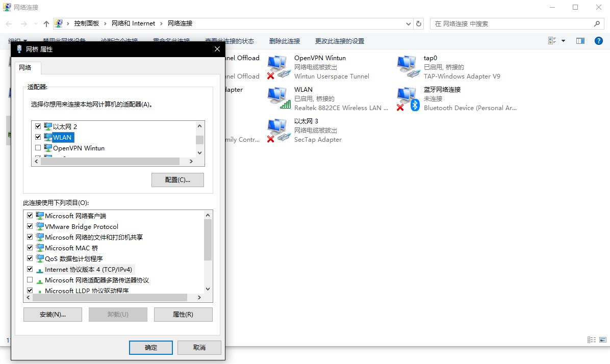Expand the view options dropdown arrow
Viewport: 610px width, 364px height.
(563, 41)
